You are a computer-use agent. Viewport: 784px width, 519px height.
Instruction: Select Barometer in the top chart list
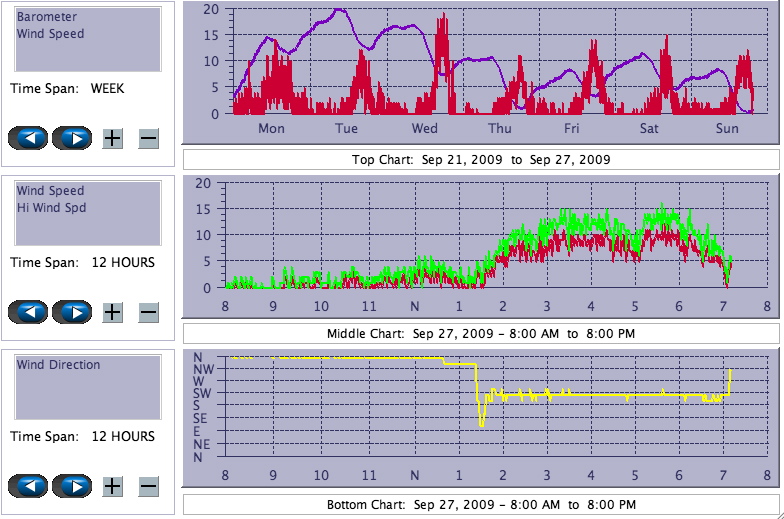point(46,17)
